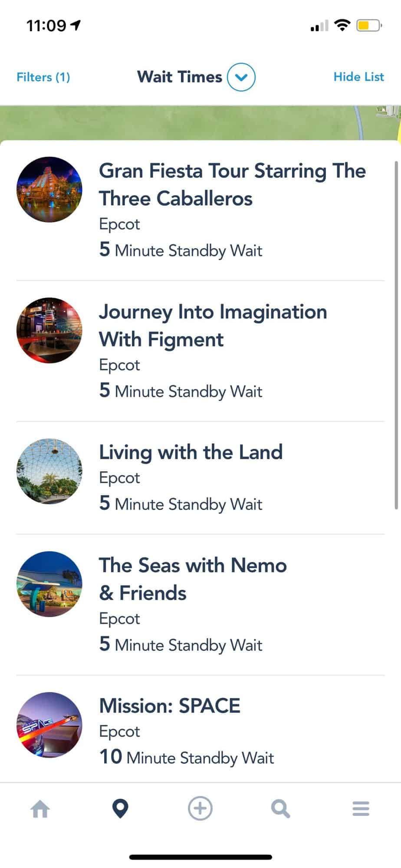Tap Living with the Land thumbnail
This screenshot has width=401, height=868.
pyautogui.click(x=49, y=471)
